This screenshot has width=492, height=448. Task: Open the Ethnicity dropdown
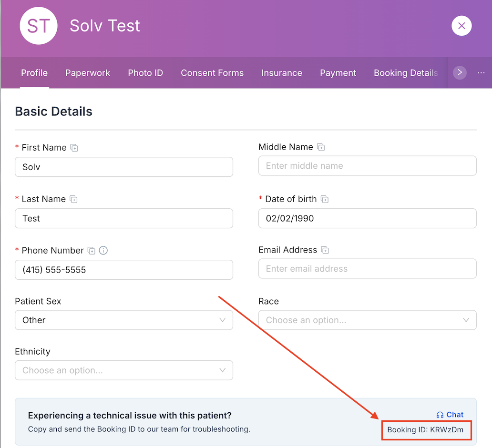coord(124,370)
